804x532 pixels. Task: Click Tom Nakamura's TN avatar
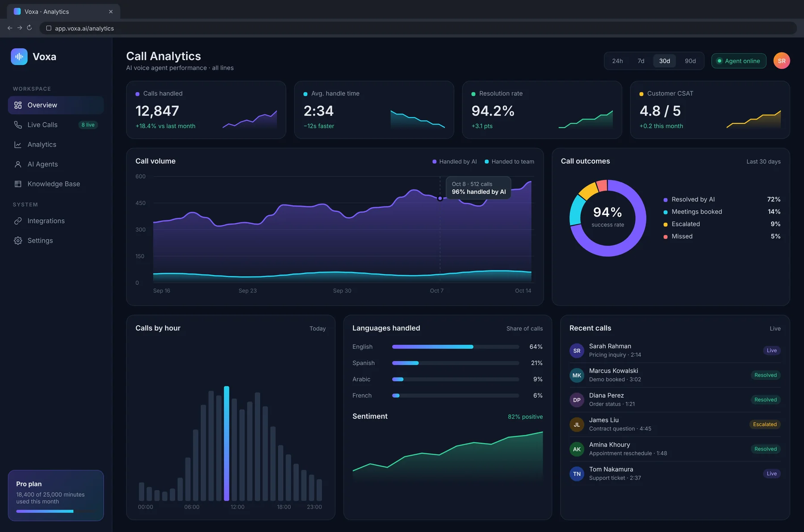577,473
